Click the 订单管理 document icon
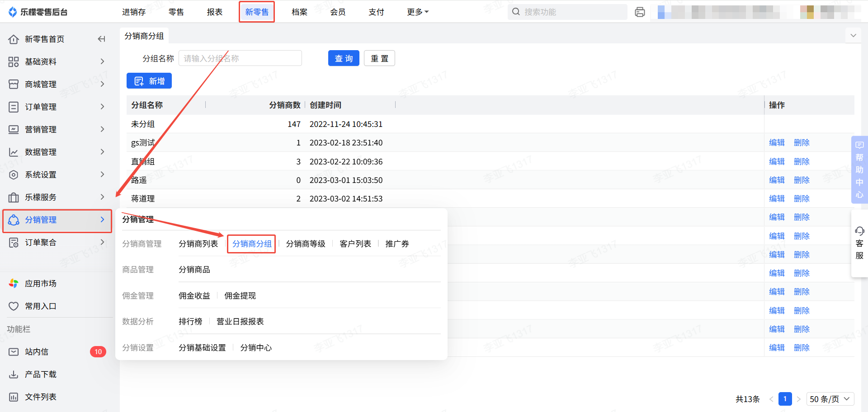 [14, 107]
